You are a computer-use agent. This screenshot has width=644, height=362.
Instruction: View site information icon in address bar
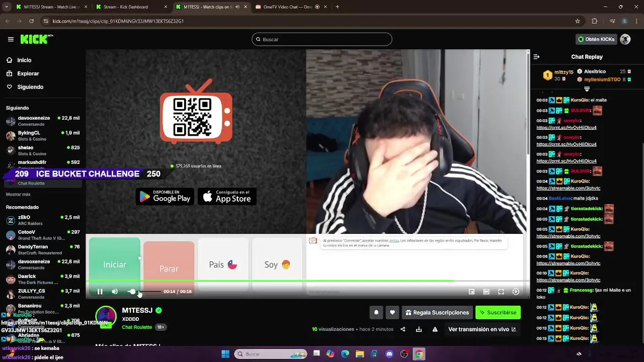[x=46, y=21]
